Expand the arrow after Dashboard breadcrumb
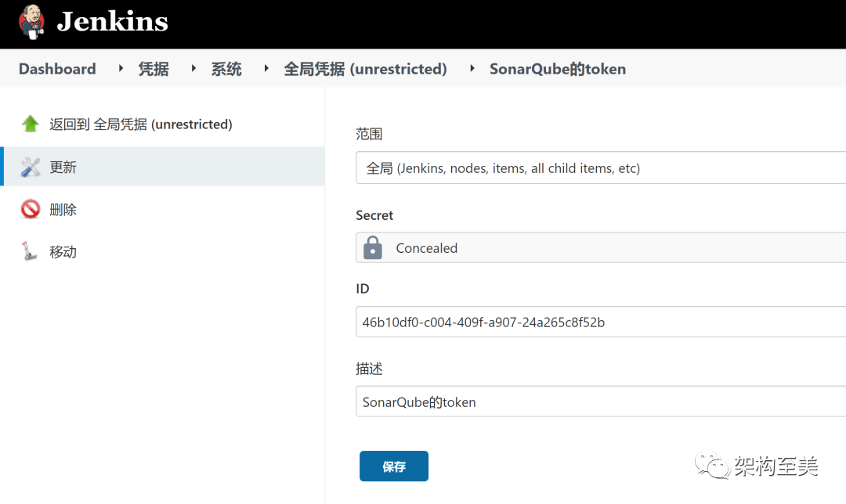The image size is (846, 504). (121, 69)
